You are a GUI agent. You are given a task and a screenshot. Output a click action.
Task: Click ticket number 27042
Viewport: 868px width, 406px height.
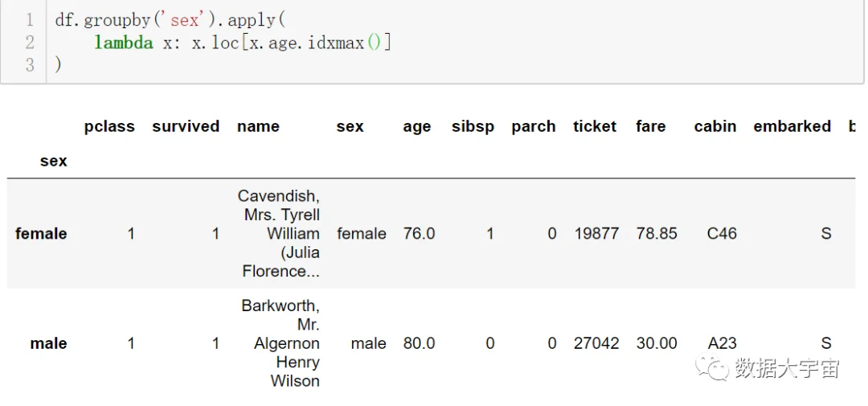[x=596, y=343]
